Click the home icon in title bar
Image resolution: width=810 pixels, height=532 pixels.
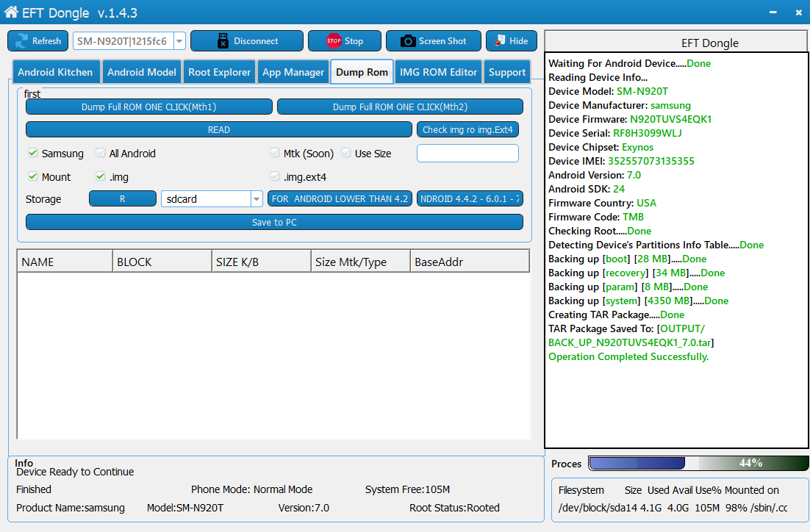pos(11,12)
